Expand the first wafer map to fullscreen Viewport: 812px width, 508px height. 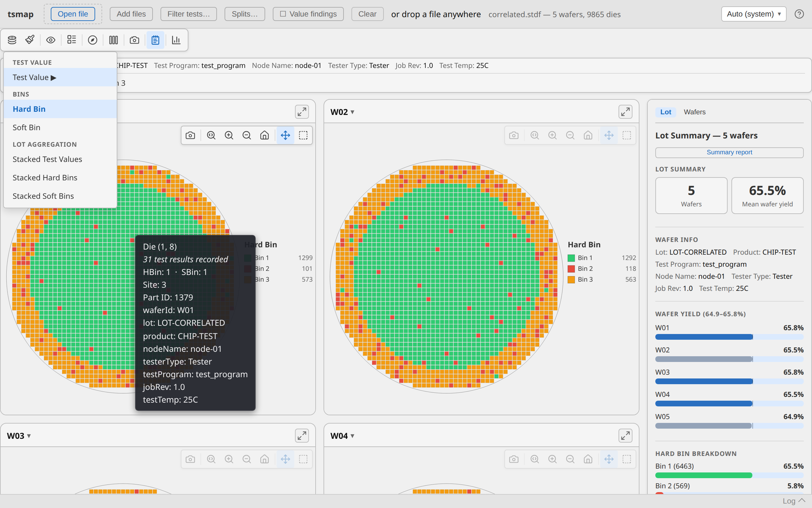[302, 112]
